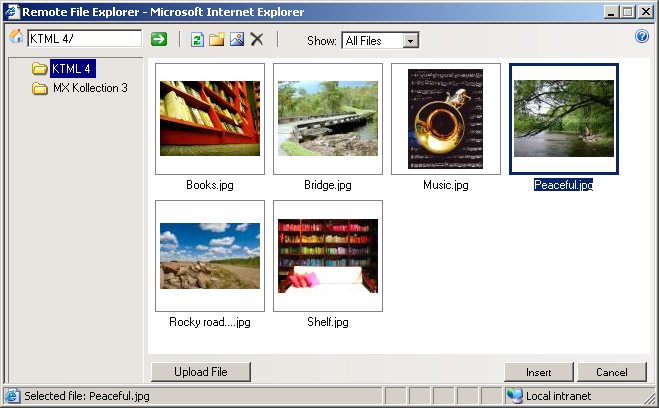Screen dimensions: 659x408
Task: Click the Selected file status text
Action: [87, 396]
